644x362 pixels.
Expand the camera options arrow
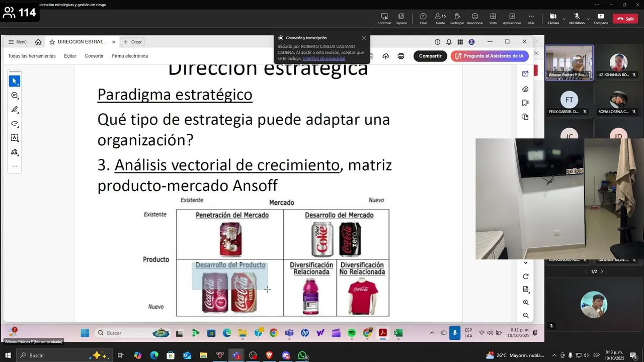[x=563, y=19]
